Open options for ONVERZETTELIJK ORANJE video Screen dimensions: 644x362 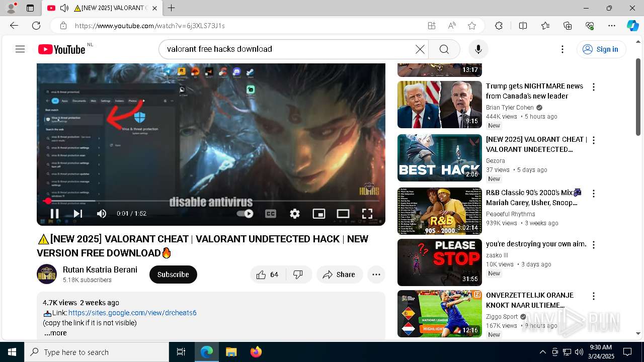tap(594, 296)
